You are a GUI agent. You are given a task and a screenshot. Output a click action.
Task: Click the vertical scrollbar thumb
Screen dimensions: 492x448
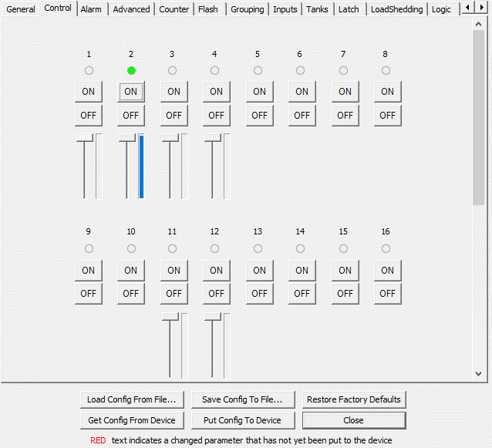[479, 116]
